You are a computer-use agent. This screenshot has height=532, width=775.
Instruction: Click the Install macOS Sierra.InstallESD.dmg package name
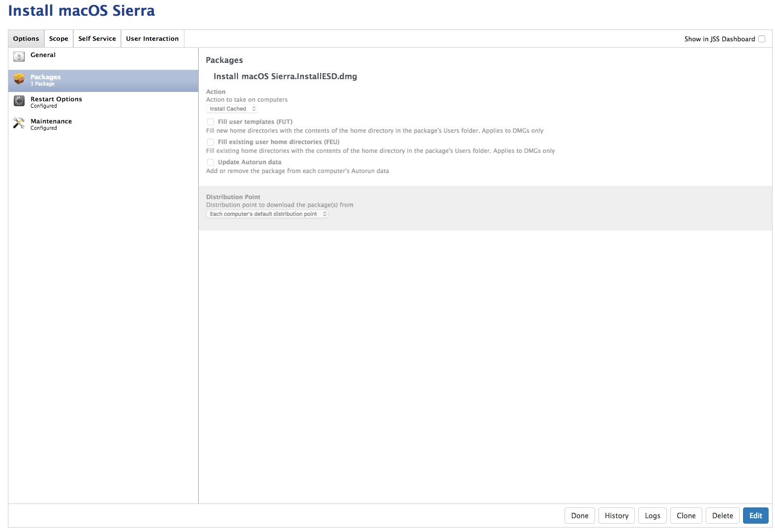285,76
